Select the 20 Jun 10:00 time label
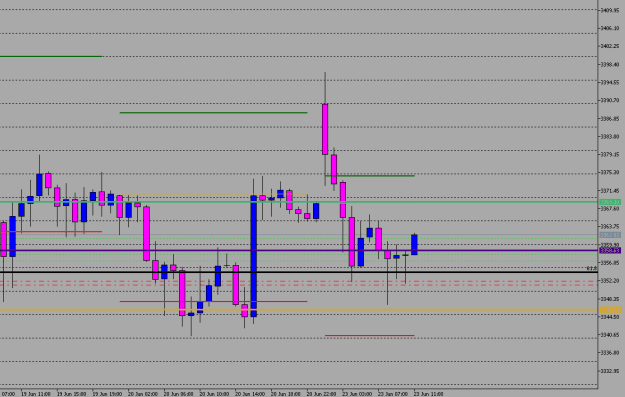Viewport: 625px width, 397px height. [214, 394]
